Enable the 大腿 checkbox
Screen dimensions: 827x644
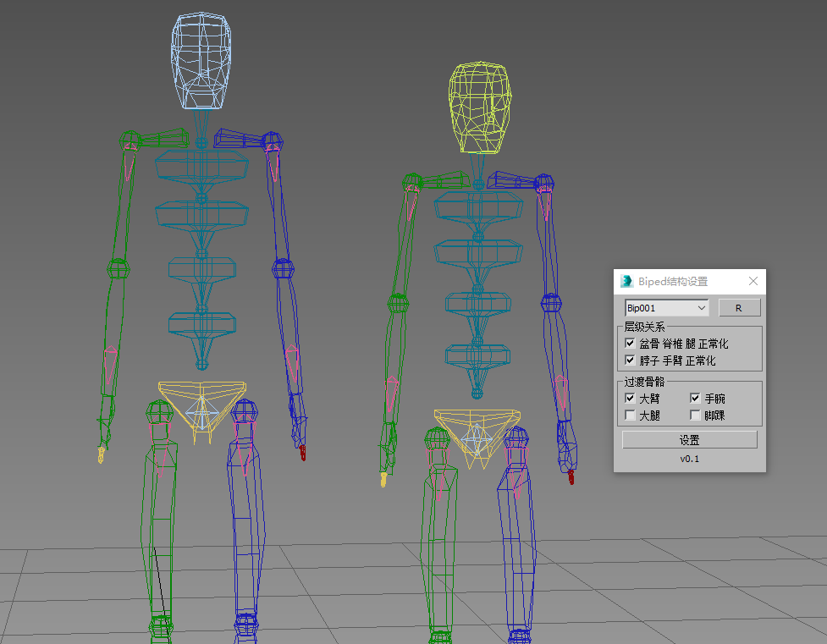coord(630,416)
